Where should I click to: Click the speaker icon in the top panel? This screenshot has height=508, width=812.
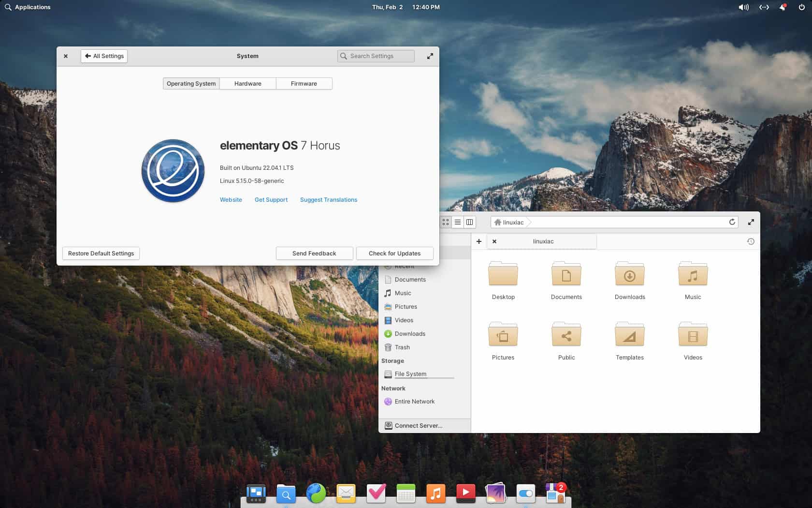tap(743, 7)
